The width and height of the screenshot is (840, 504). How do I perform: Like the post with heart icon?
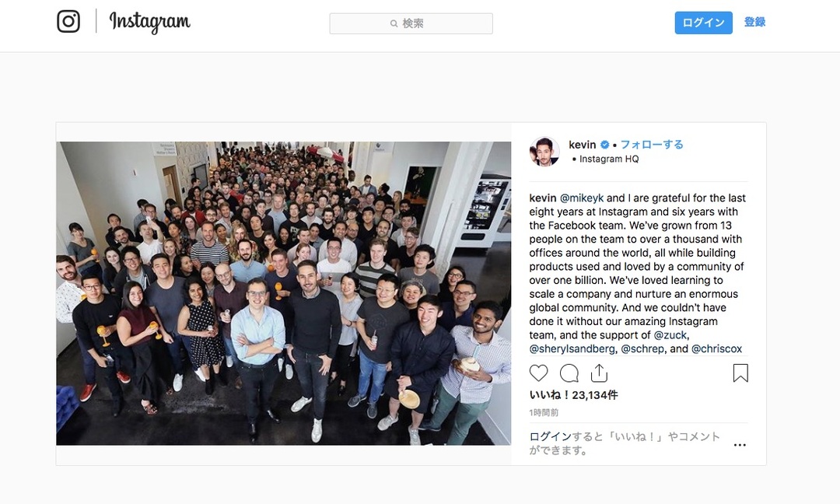538,373
